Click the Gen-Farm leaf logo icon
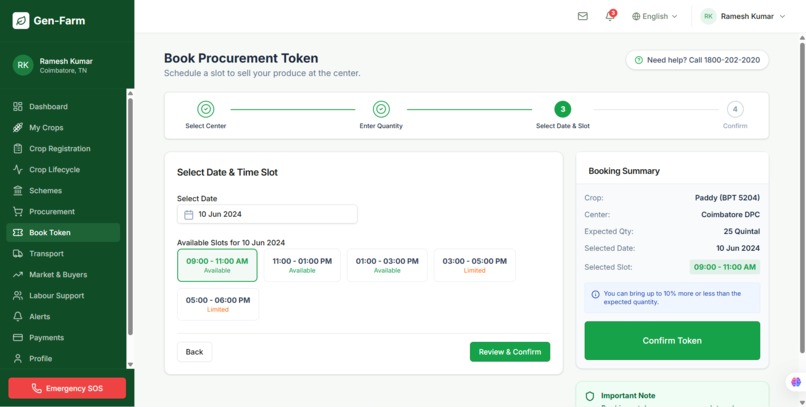Image resolution: width=806 pixels, height=407 pixels. click(x=21, y=21)
